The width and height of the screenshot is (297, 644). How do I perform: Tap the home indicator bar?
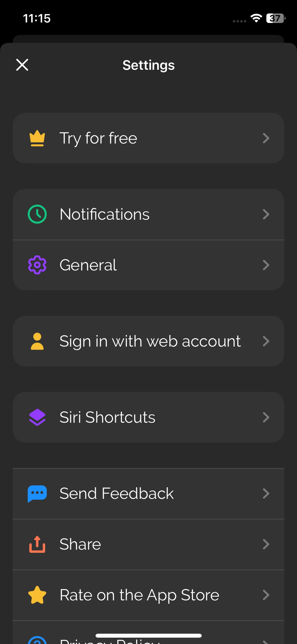[x=148, y=636]
